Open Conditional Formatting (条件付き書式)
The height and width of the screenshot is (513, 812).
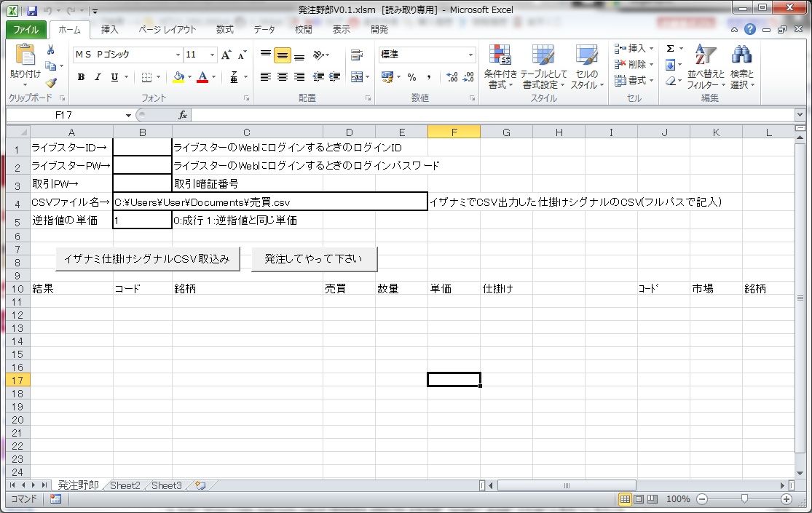pyautogui.click(x=500, y=67)
